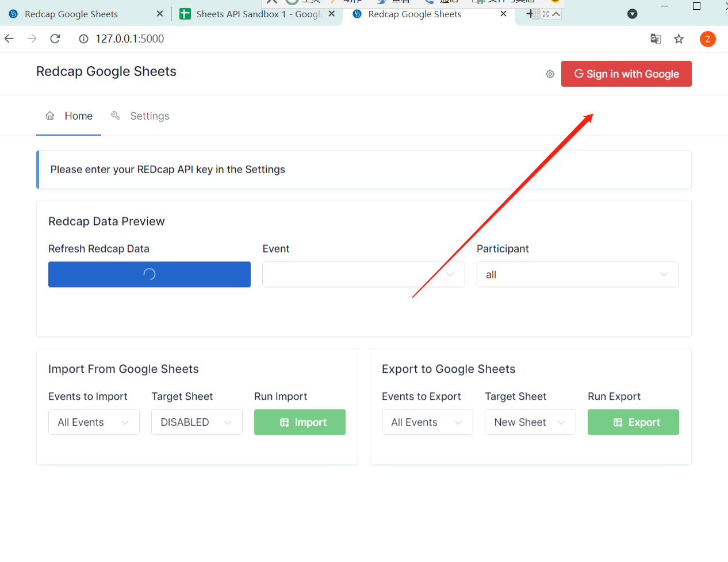The image size is (728, 562).
Task: Click the gear settings icon in header
Action: point(550,74)
